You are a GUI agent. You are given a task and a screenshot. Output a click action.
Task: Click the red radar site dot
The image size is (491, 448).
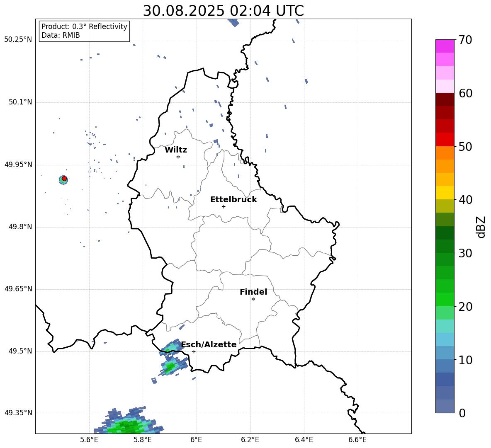(64, 179)
